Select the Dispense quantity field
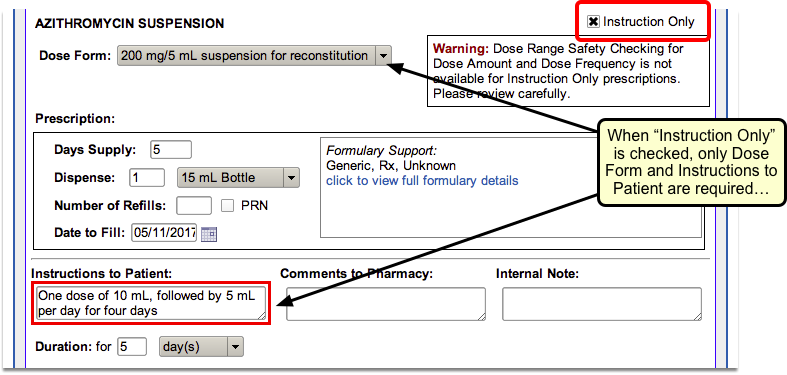The height and width of the screenshot is (375, 787). pos(147,178)
